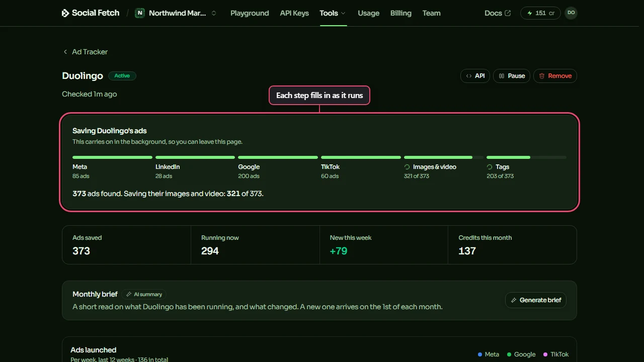Click the Northwind workspace N badge

[x=140, y=13]
